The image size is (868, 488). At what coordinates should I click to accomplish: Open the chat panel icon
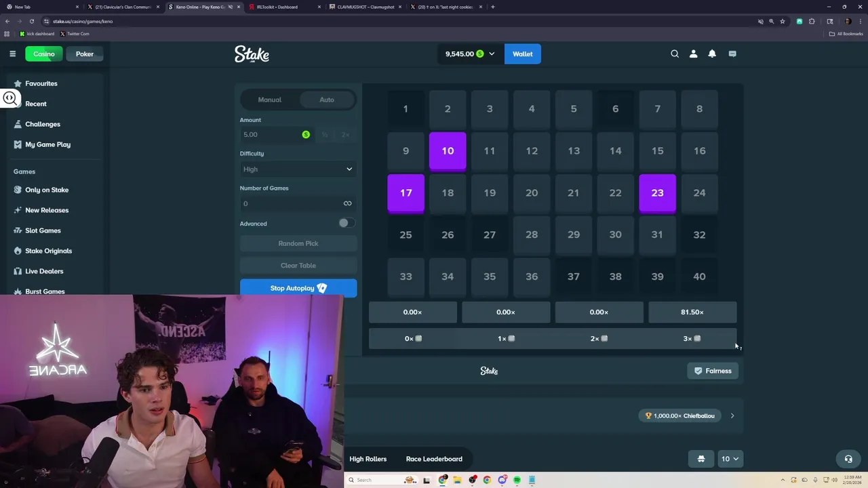732,54
